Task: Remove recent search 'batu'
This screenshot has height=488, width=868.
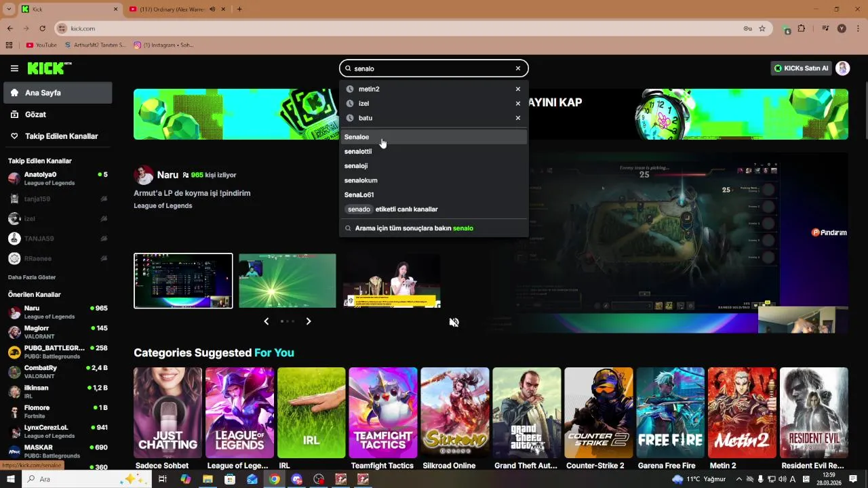Action: (x=518, y=118)
